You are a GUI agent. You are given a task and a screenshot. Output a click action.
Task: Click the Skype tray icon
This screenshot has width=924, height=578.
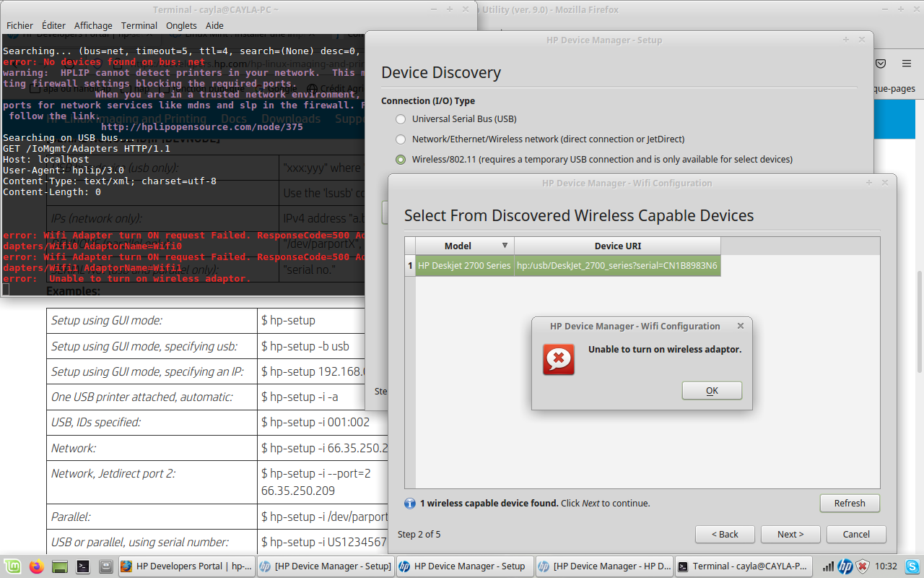pyautogui.click(x=912, y=566)
